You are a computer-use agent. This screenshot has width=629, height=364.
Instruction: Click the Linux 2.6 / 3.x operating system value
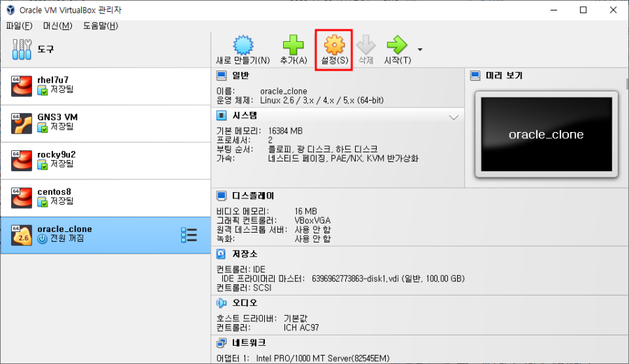pos(321,100)
